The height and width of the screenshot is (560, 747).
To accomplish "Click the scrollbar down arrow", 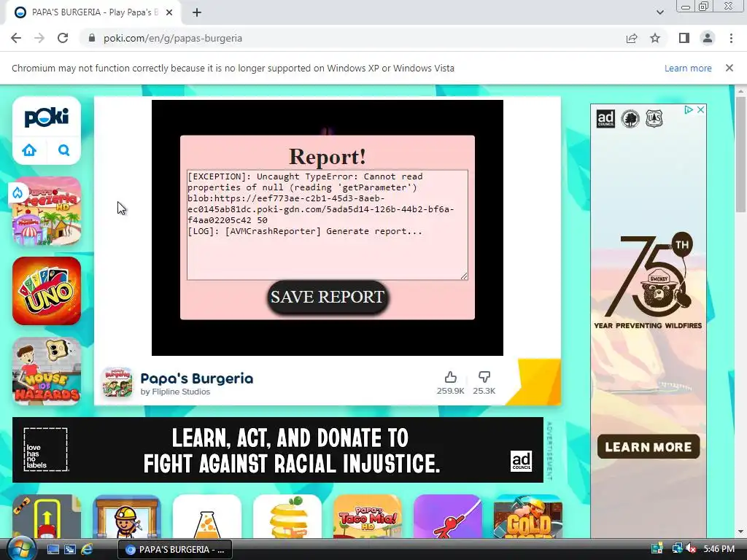I will pos(740,532).
